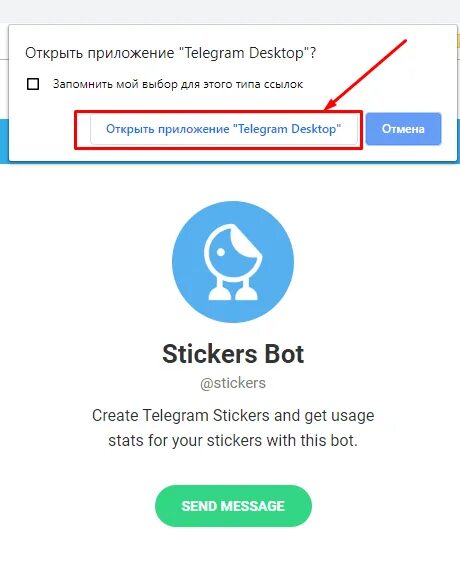Screen dimensions: 460x561
Task: Send a message via green SEND MESSAGE button
Action: tap(233, 506)
